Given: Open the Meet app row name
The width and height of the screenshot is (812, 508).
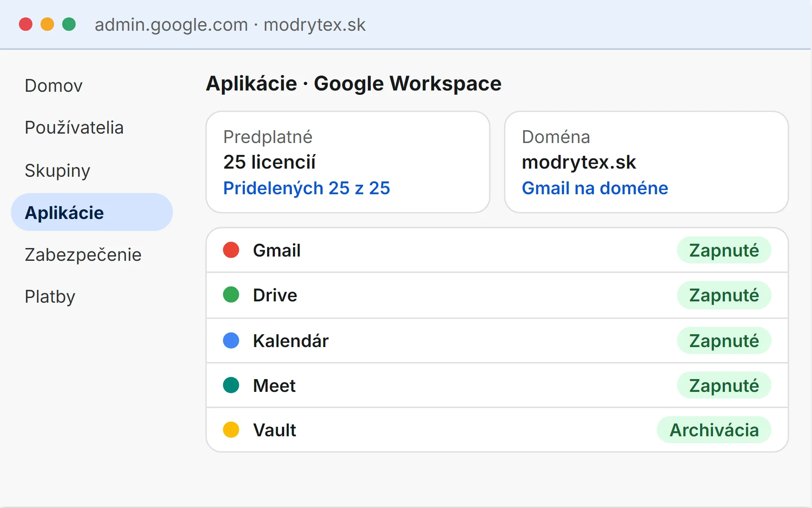Looking at the screenshot, I should click(x=274, y=386).
